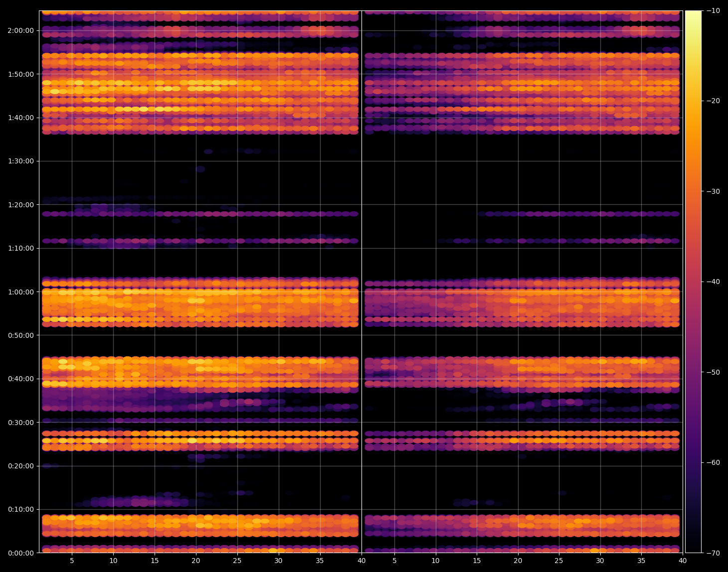Select x-axis label 25 under left heatmap
This screenshot has width=728, height=572.
237,561
